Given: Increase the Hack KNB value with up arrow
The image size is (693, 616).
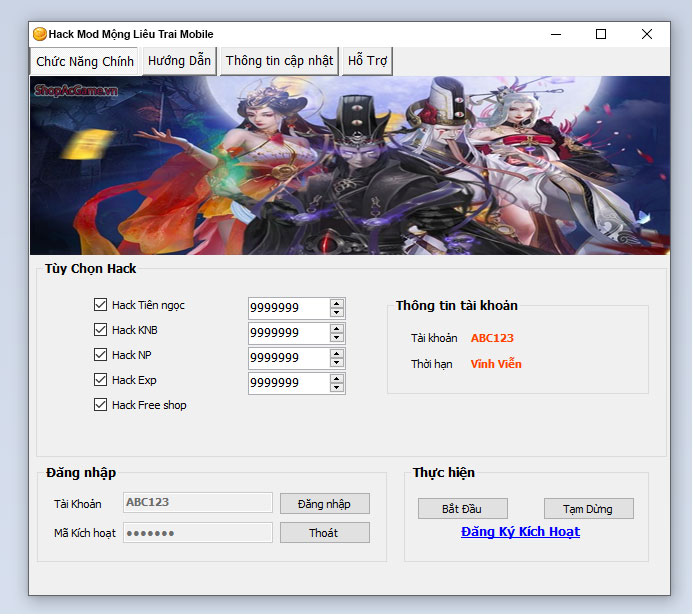Looking at the screenshot, I should (x=337, y=329).
